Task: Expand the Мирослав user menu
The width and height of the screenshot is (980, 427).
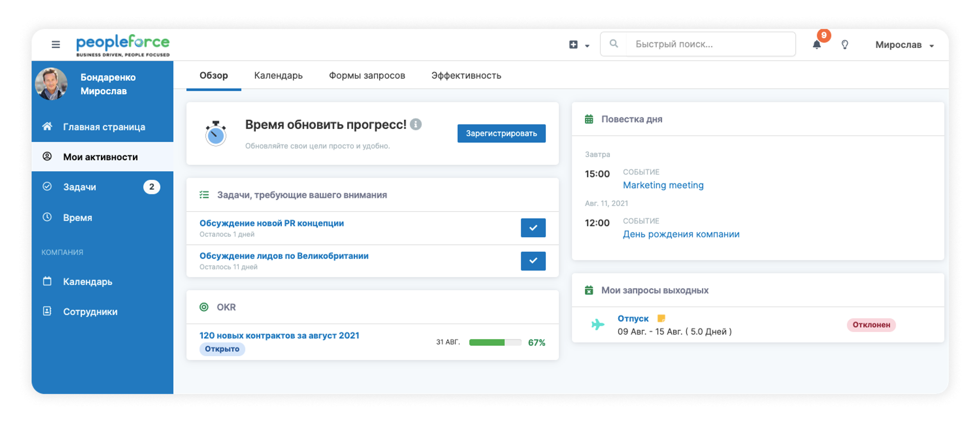Action: pyautogui.click(x=904, y=45)
